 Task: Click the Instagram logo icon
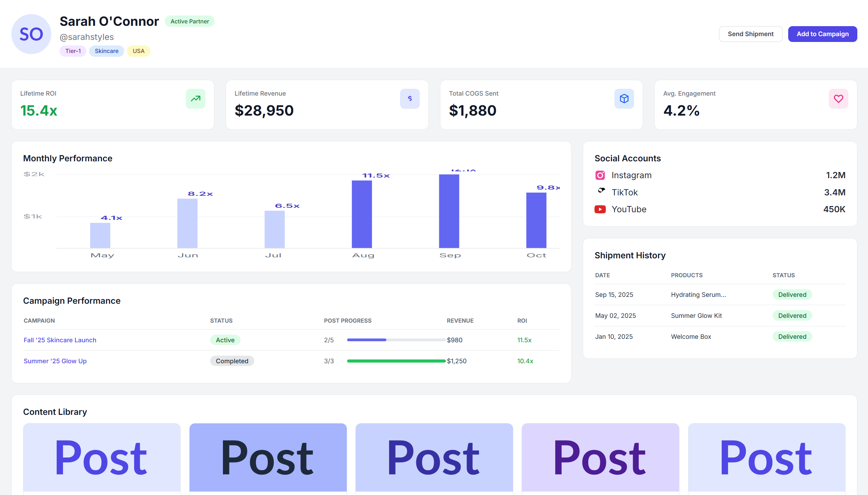pyautogui.click(x=600, y=175)
